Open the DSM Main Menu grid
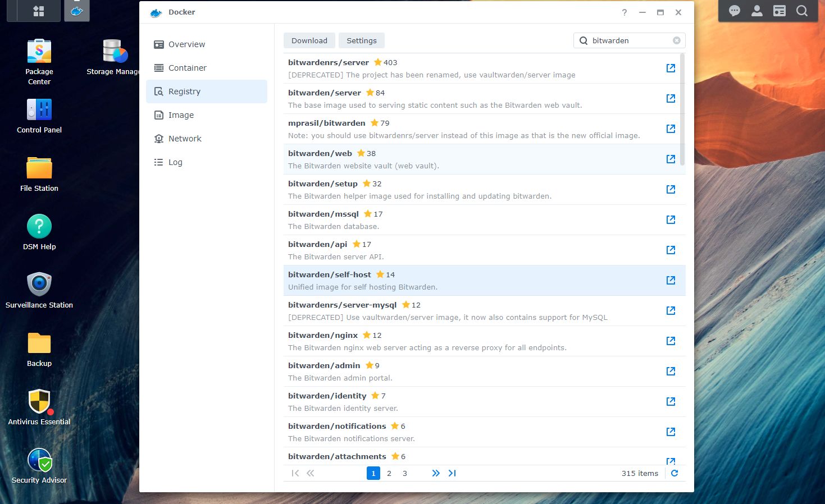Image resolution: width=825 pixels, height=504 pixels. tap(38, 11)
